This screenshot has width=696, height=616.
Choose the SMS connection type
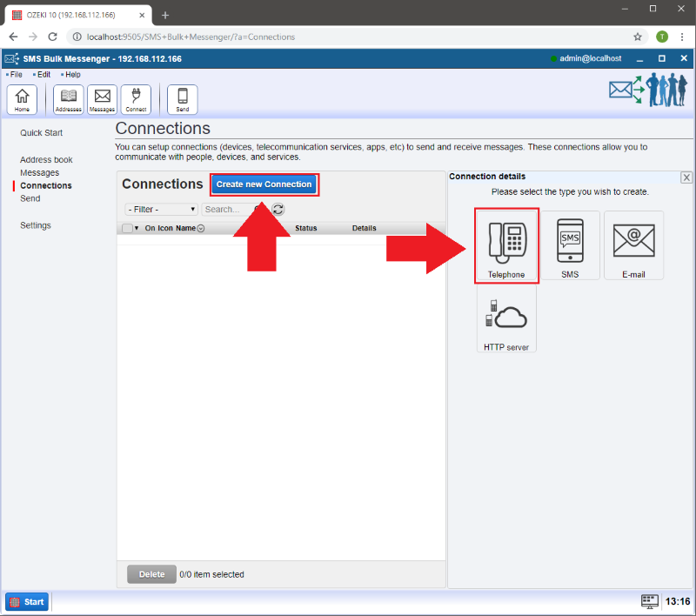(x=570, y=245)
